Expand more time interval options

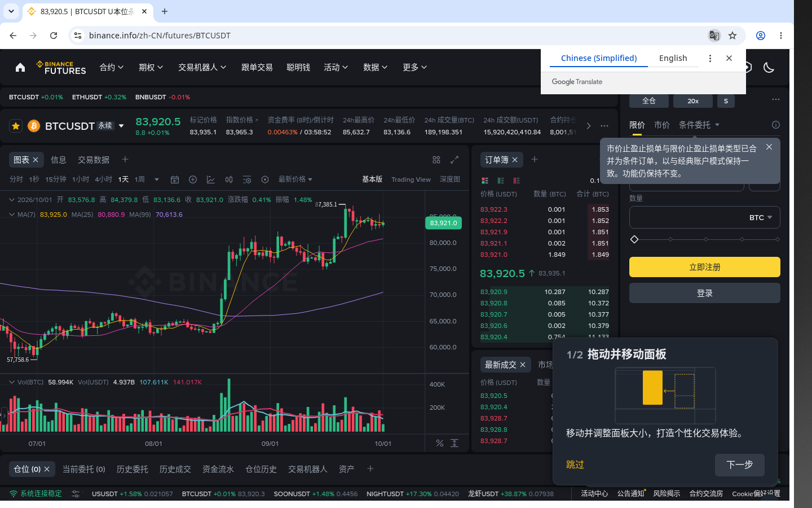157,179
